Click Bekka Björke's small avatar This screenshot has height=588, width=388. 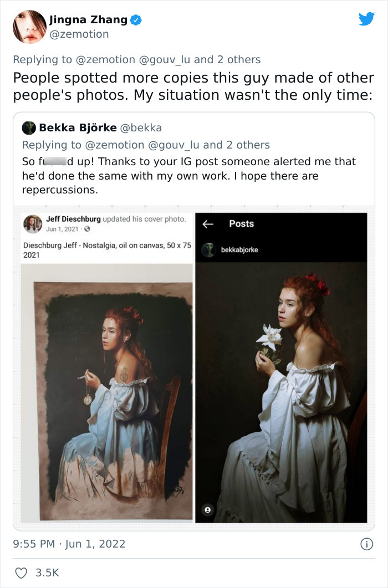(29, 128)
